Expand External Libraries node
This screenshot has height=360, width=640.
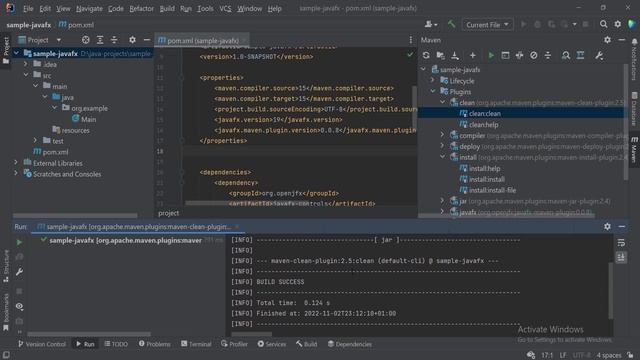coord(16,162)
